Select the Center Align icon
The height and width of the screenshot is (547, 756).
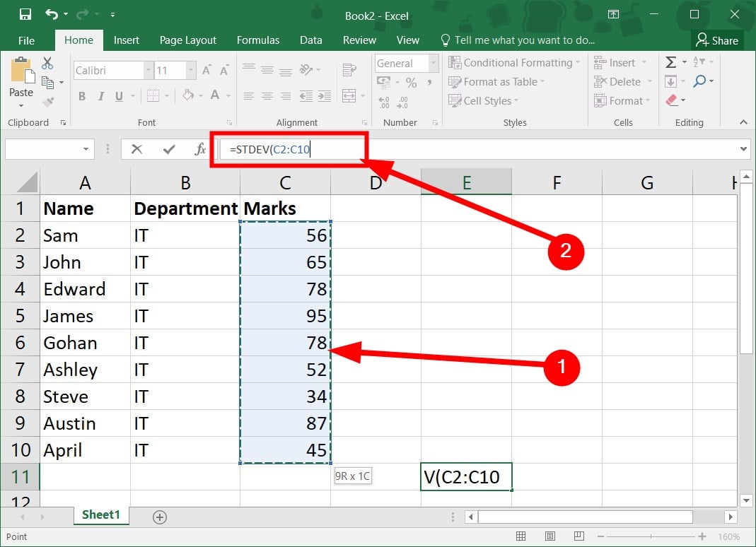267,95
